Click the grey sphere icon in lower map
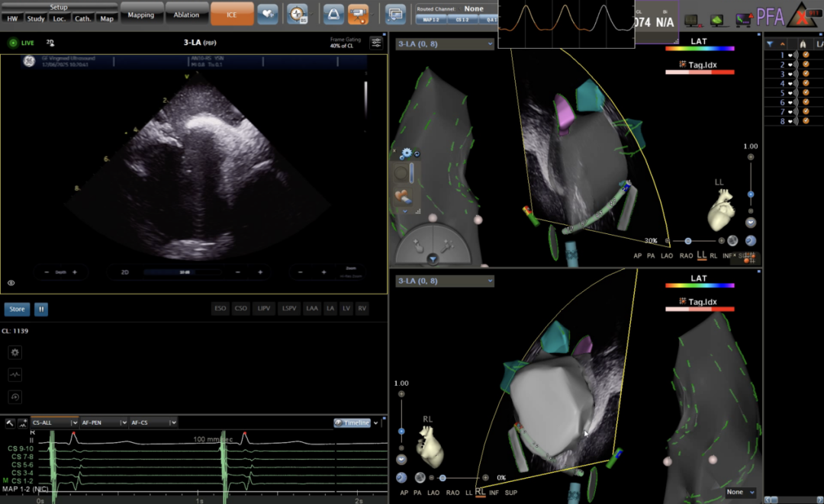 point(420,477)
